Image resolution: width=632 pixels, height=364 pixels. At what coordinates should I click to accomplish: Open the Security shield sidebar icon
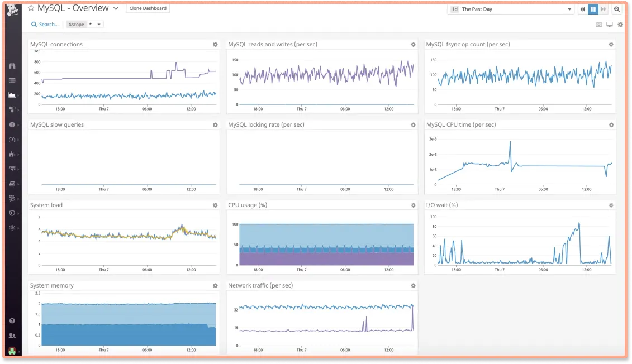[12, 213]
